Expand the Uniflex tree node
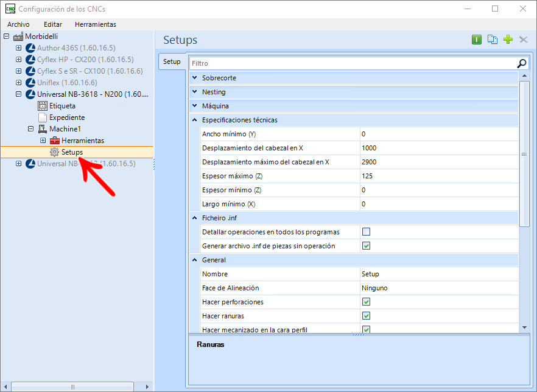The height and width of the screenshot is (392, 537). coord(18,83)
